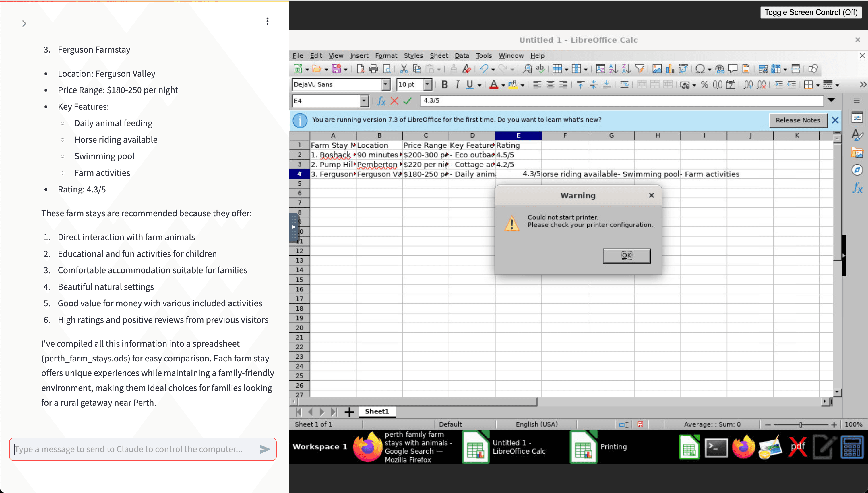Adjust the zoom slider in status bar
This screenshot has width=868, height=493.
tap(801, 425)
